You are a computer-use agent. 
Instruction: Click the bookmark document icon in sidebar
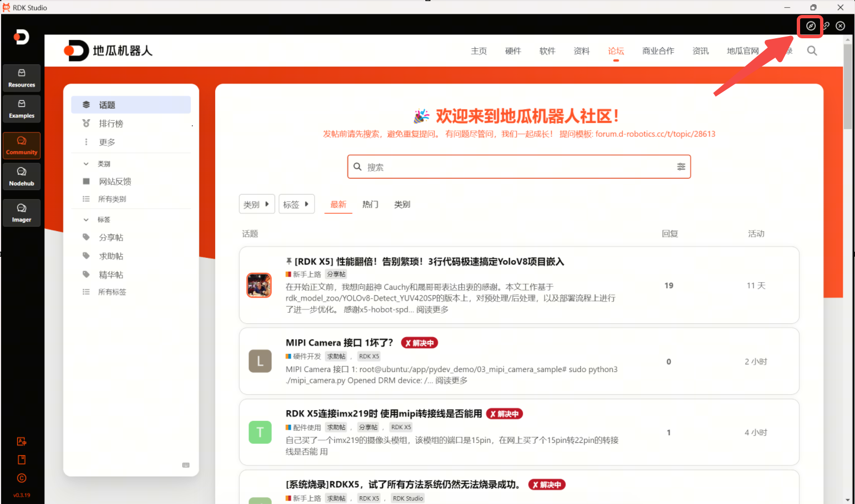click(x=22, y=460)
